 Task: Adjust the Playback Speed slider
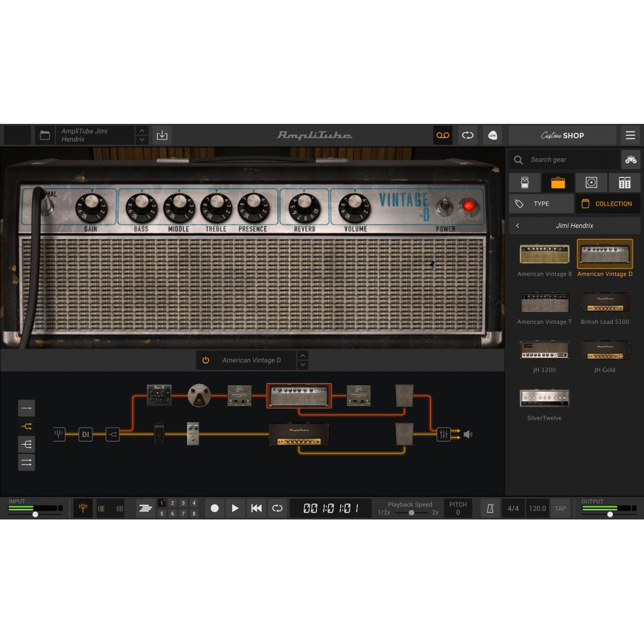pyautogui.click(x=413, y=513)
